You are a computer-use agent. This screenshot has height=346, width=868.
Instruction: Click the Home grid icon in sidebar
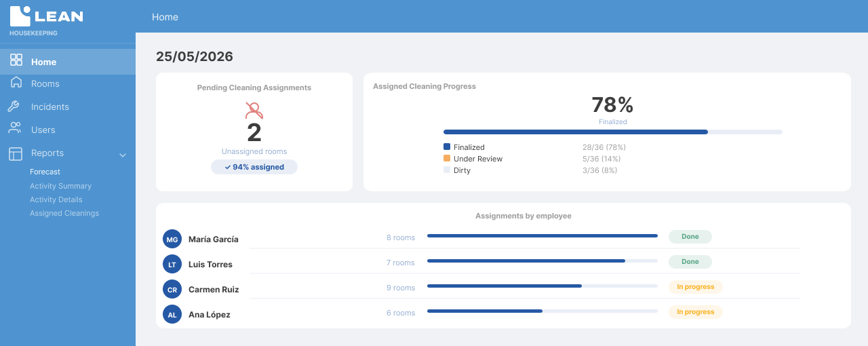coord(16,60)
